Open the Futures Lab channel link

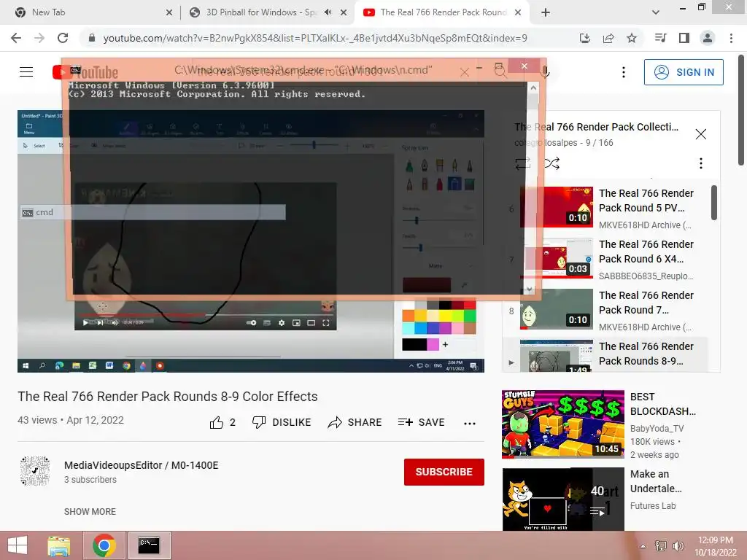click(x=653, y=506)
